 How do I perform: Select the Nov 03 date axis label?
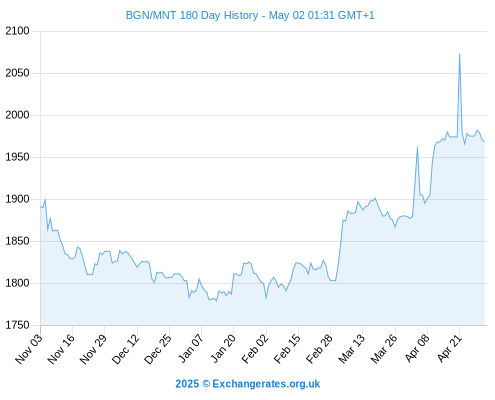tap(29, 348)
